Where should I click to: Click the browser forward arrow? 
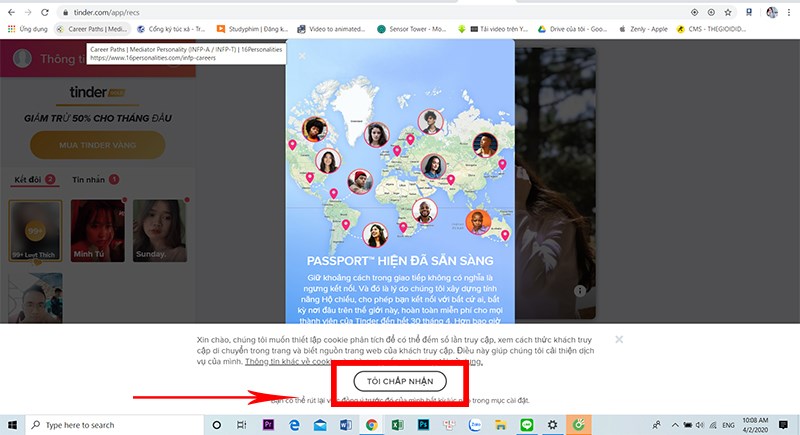tap(28, 12)
